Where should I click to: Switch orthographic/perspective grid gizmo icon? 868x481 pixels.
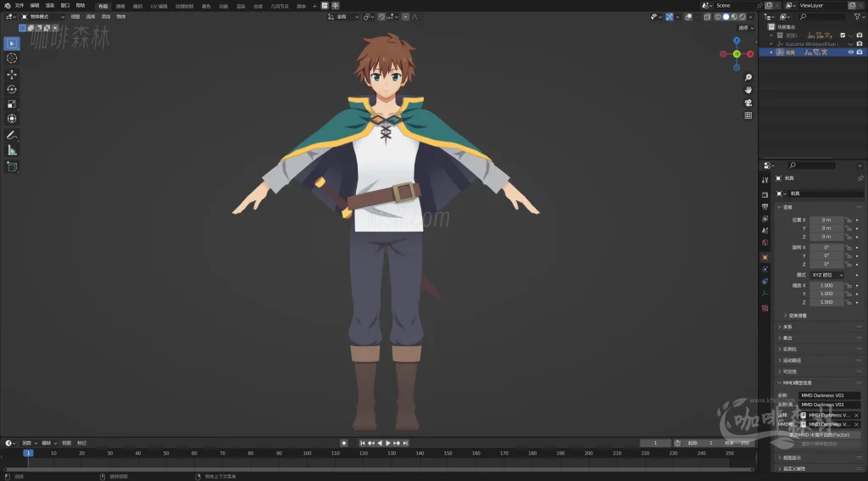pyautogui.click(x=748, y=115)
